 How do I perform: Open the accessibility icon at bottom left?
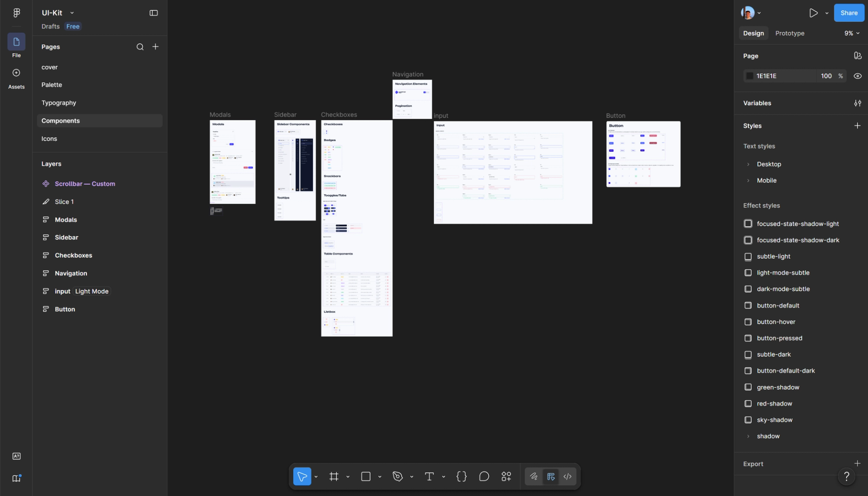[x=16, y=456]
